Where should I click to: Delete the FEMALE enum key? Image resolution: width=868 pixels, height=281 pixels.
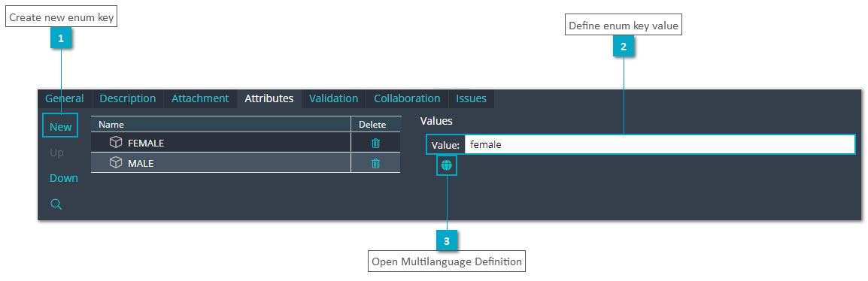[375, 143]
